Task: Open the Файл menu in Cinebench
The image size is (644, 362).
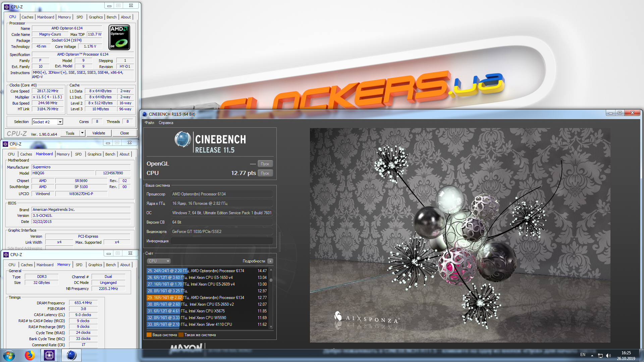Action: [149, 123]
